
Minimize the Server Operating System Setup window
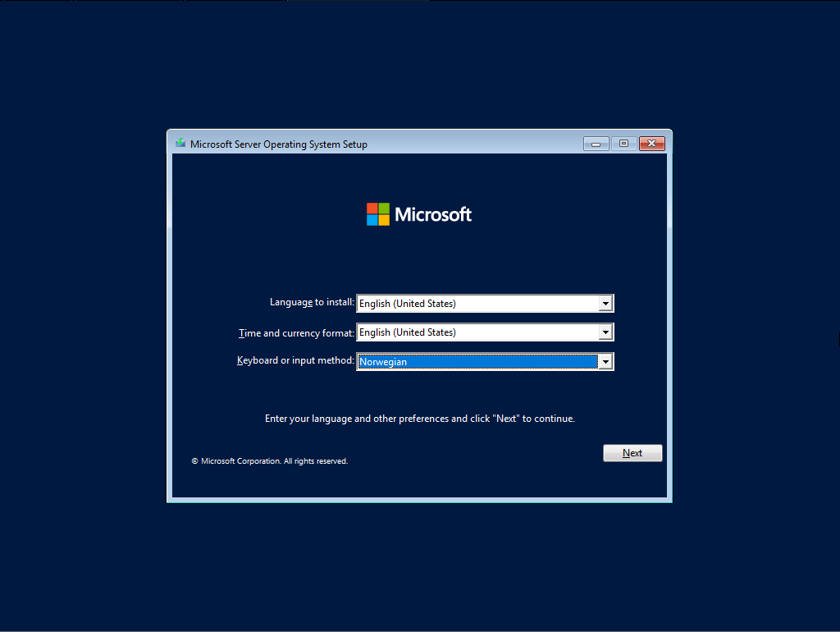pos(596,144)
